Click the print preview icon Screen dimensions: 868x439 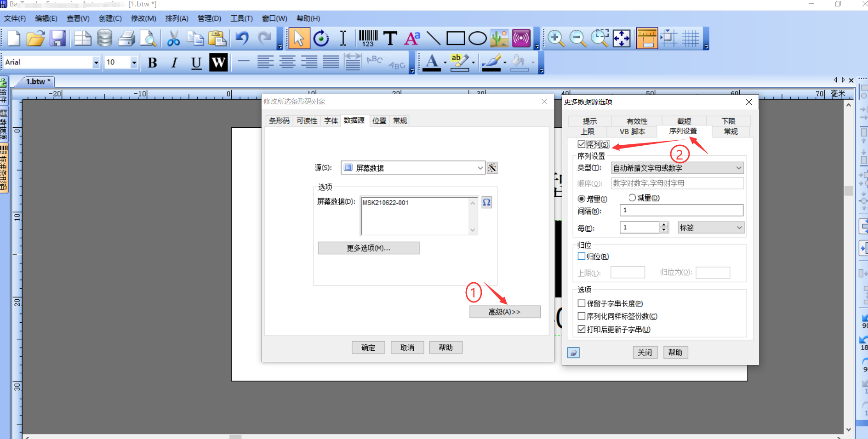(x=148, y=39)
